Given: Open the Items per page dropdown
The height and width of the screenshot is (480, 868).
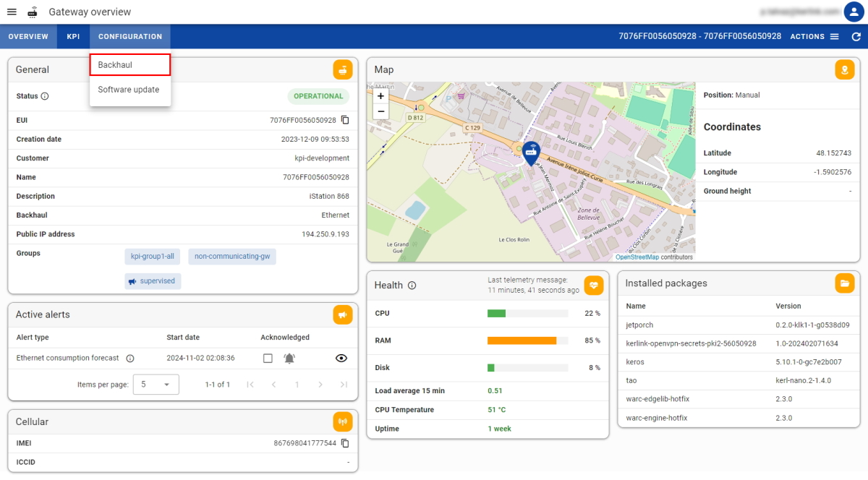Looking at the screenshot, I should pyautogui.click(x=156, y=384).
